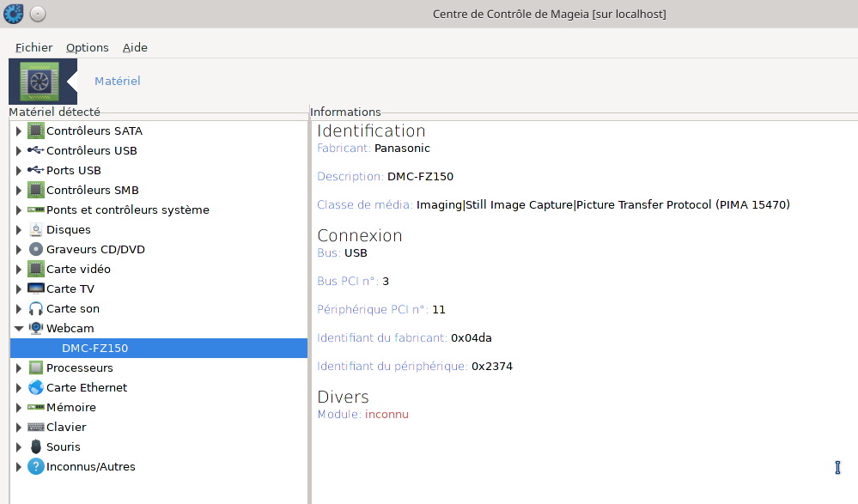Expand Ponts et contrôleurs système node

point(19,209)
